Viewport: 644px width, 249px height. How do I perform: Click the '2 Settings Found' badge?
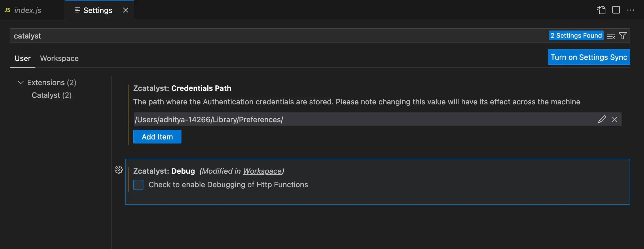(576, 35)
